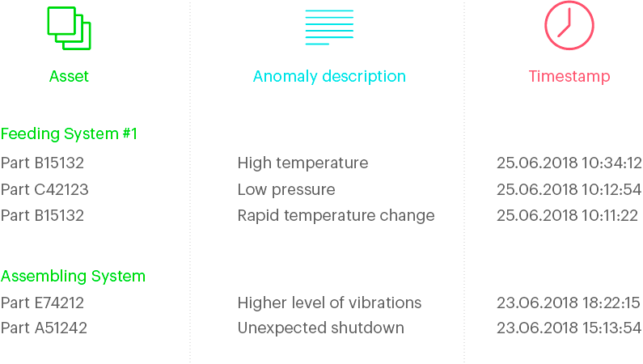
Task: Select the Part C42123 row
Action: [x=44, y=190]
